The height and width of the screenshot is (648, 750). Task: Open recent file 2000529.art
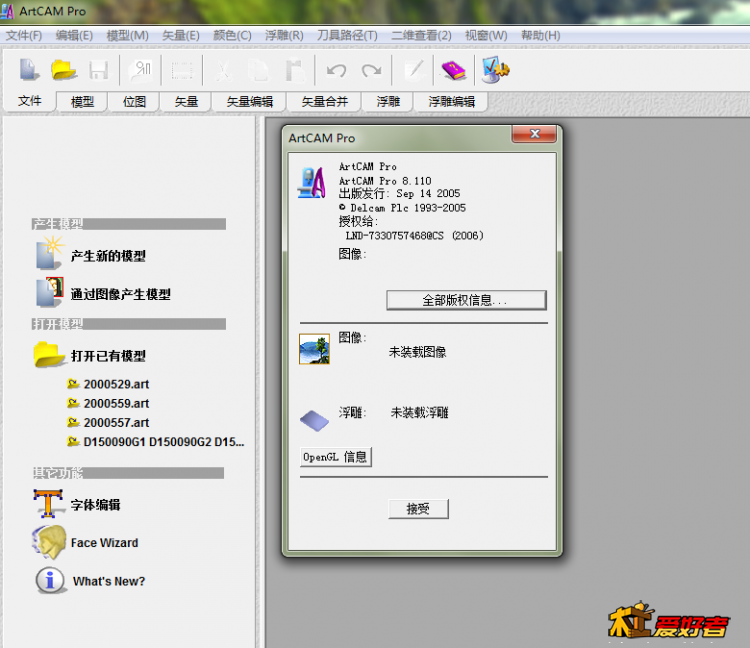click(116, 384)
